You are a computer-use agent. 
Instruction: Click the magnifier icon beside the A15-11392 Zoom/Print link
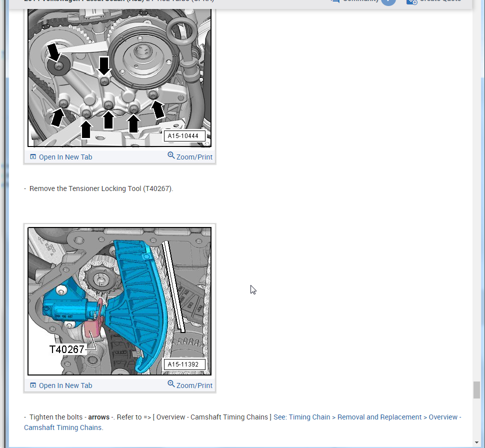(171, 383)
